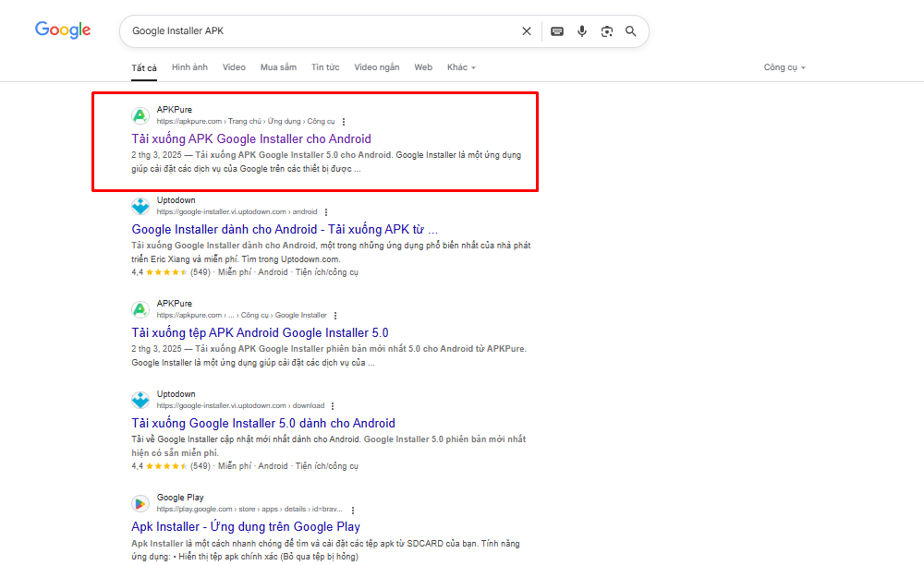Open Tải xuống APK Google Installer cho Android
The image size is (924, 565).
pyautogui.click(x=251, y=138)
